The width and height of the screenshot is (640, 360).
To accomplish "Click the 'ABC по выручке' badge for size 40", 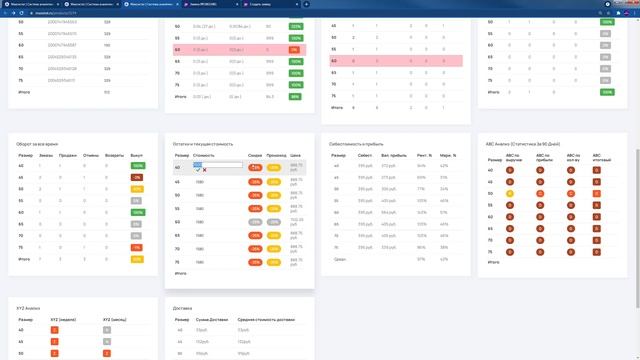I will click(510, 170).
